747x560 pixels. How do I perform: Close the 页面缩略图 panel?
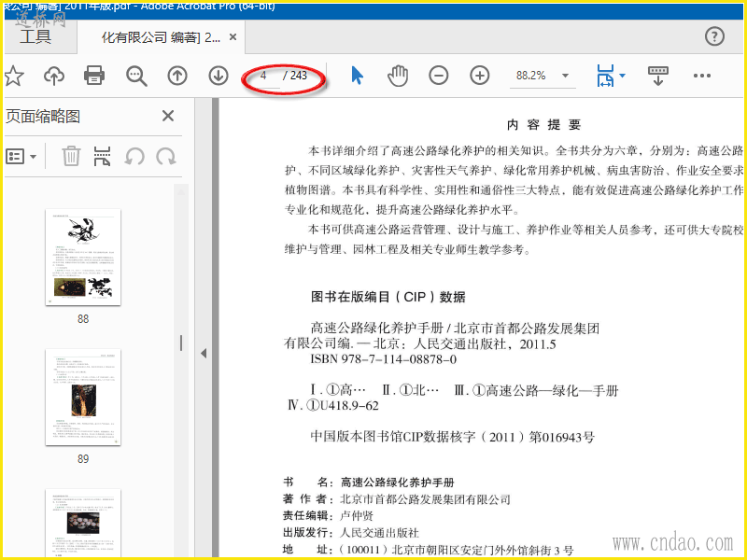pyautogui.click(x=168, y=116)
